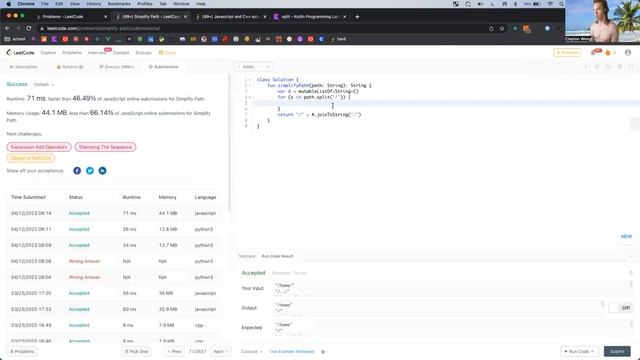Open the Kotlin language dropdown
This screenshot has height=360, width=640.
pyautogui.click(x=254, y=67)
